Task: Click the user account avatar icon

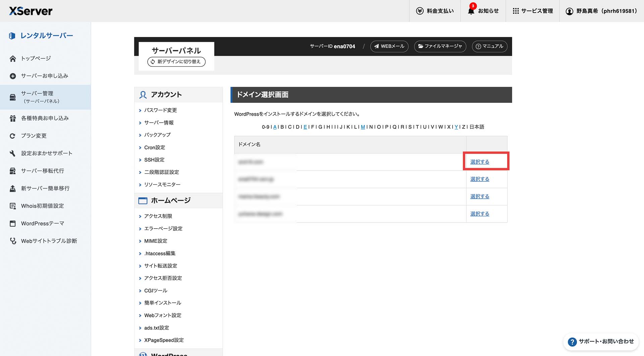Action: 569,11
